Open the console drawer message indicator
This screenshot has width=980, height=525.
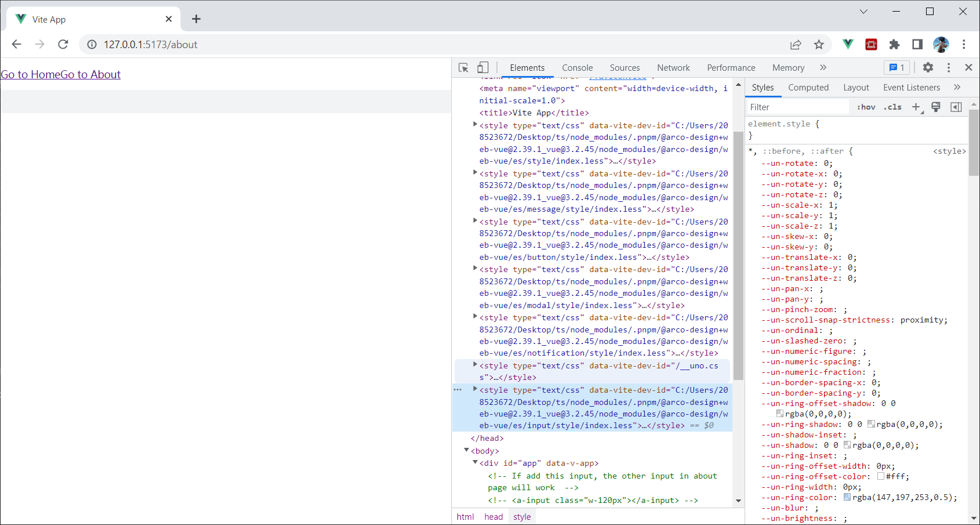896,67
